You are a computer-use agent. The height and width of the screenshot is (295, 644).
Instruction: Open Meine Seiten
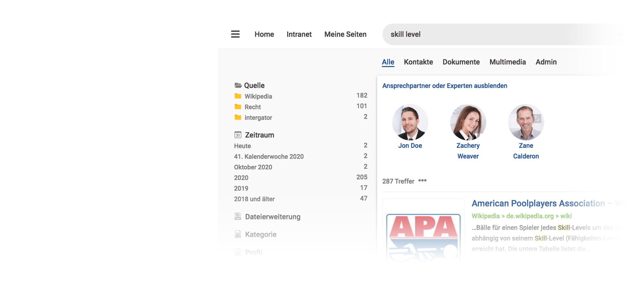[345, 34]
